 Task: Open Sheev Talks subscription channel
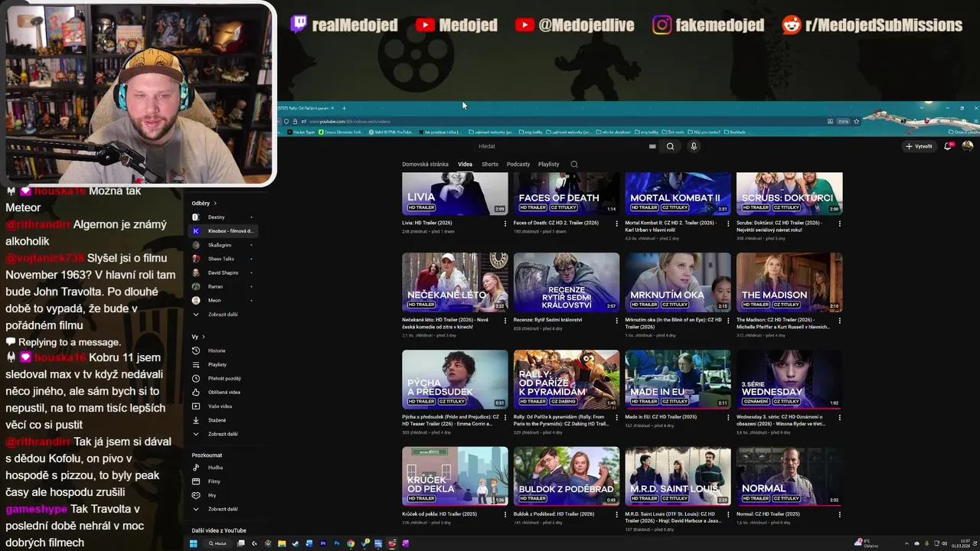click(x=222, y=259)
